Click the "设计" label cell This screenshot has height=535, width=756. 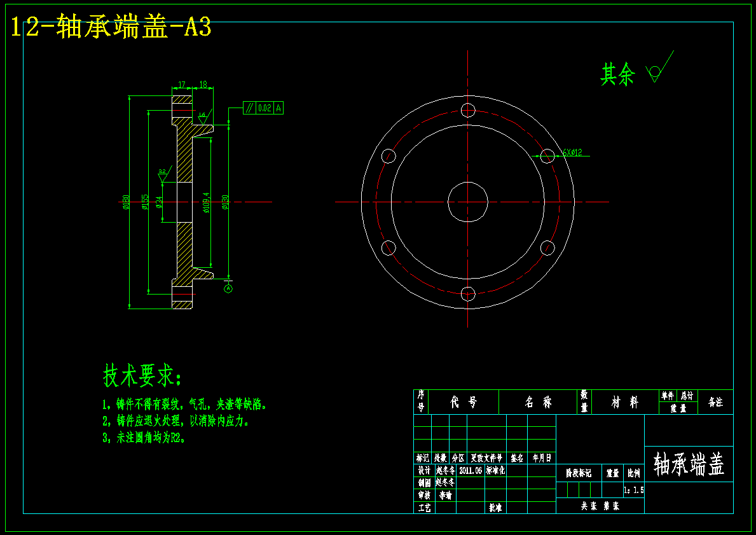[x=424, y=470]
